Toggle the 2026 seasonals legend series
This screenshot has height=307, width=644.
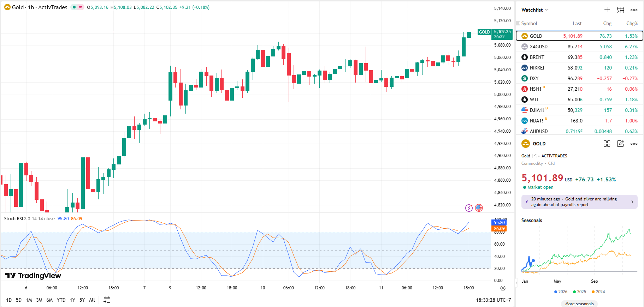(561, 292)
